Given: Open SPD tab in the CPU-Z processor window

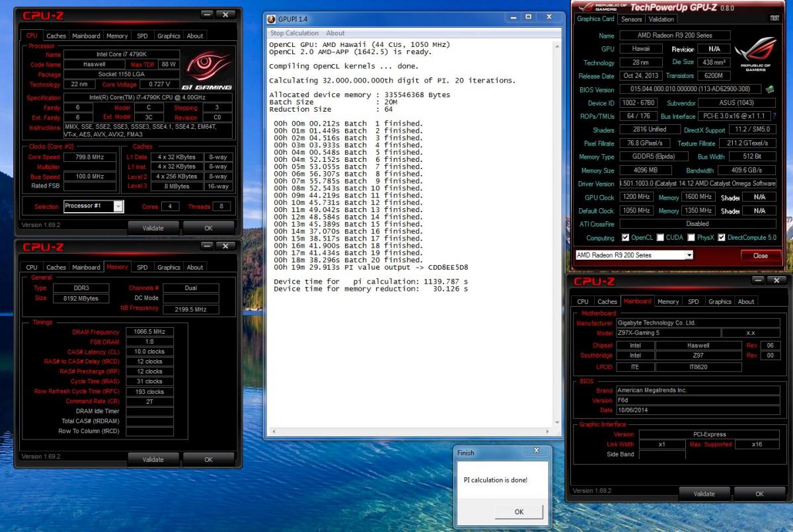Looking at the screenshot, I should 142,36.
